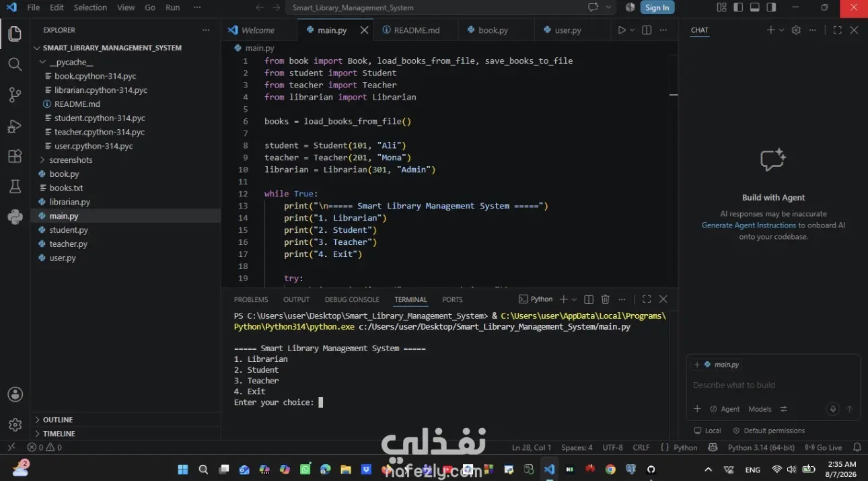Viewport: 868px width, 481px height.
Task: Click Default permissions in chat footer
Action: (768, 431)
